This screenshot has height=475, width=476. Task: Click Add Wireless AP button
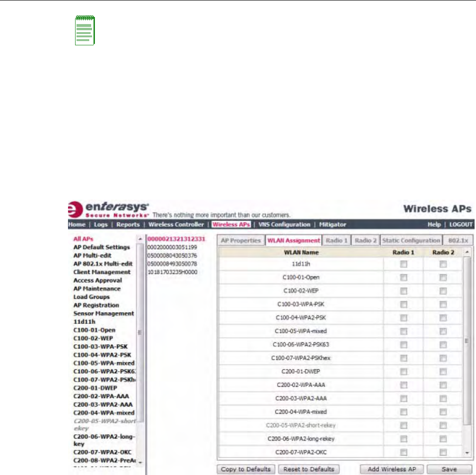click(x=391, y=469)
